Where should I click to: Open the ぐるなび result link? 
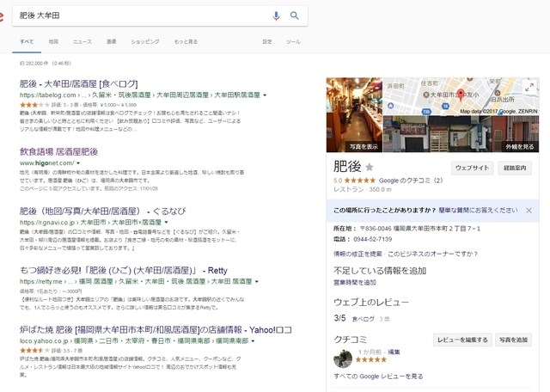[103, 211]
